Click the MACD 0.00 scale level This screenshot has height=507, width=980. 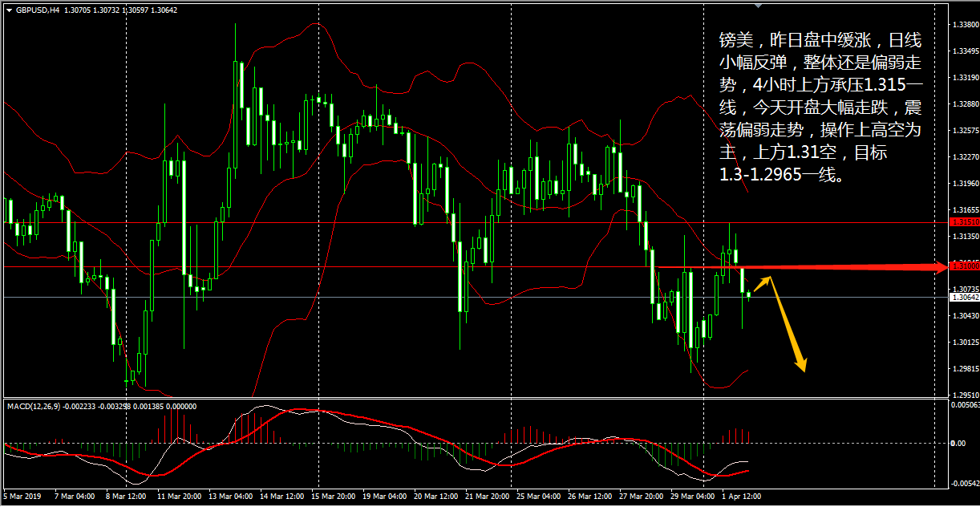point(958,443)
